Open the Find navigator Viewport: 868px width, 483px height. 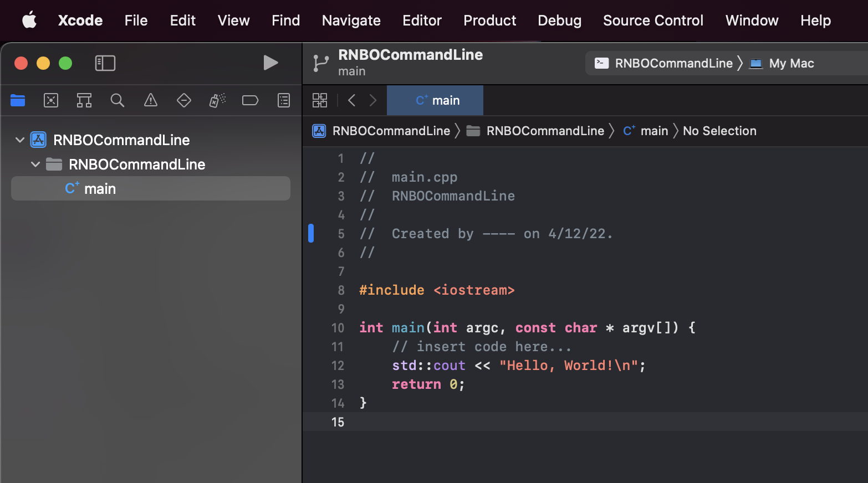[x=118, y=100]
